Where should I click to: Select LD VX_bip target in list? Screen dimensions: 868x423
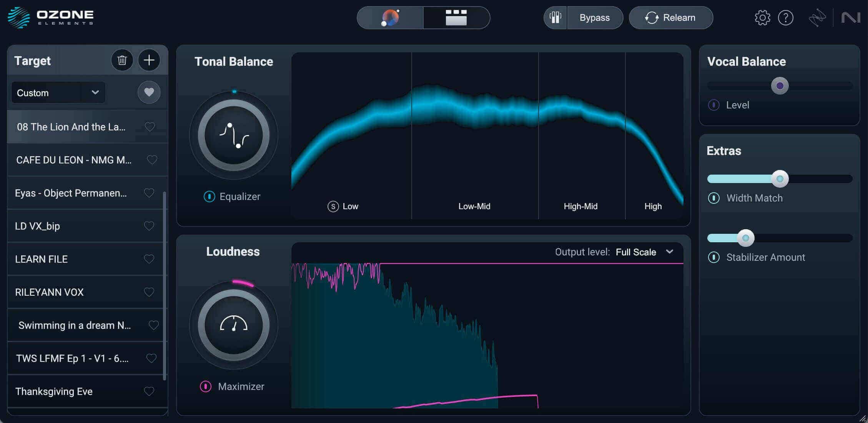[85, 226]
